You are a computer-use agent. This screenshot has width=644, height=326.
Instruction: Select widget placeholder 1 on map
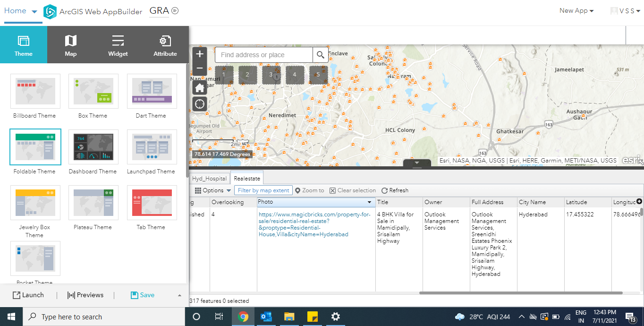point(224,75)
